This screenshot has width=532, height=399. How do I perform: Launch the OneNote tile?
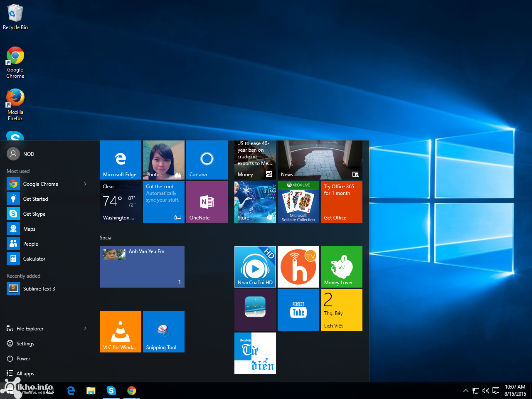coord(207,202)
